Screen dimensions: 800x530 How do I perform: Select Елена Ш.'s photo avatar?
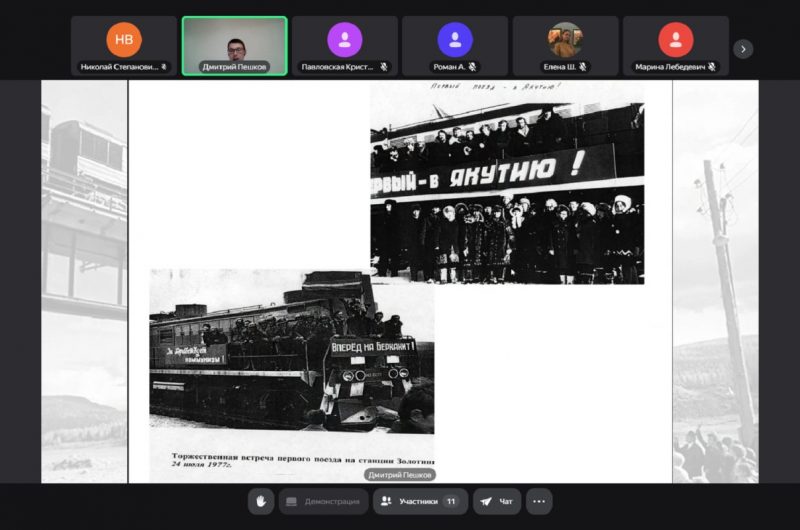[565, 39]
